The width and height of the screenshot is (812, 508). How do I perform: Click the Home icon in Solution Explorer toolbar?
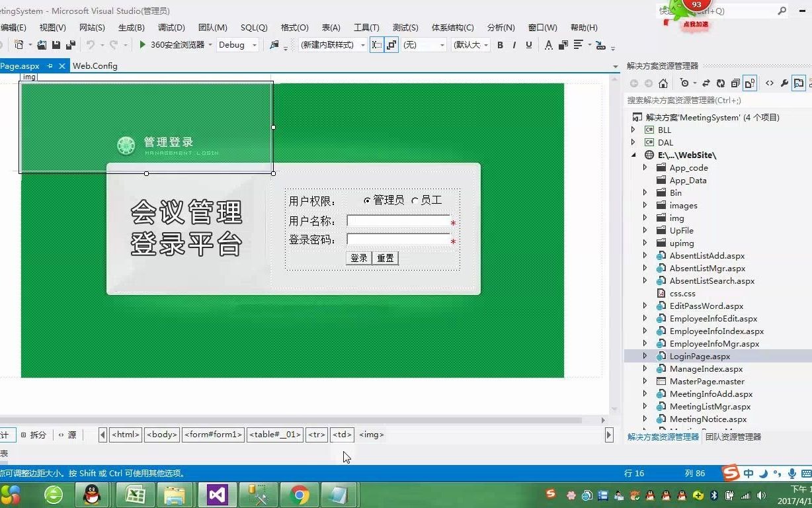pos(663,83)
